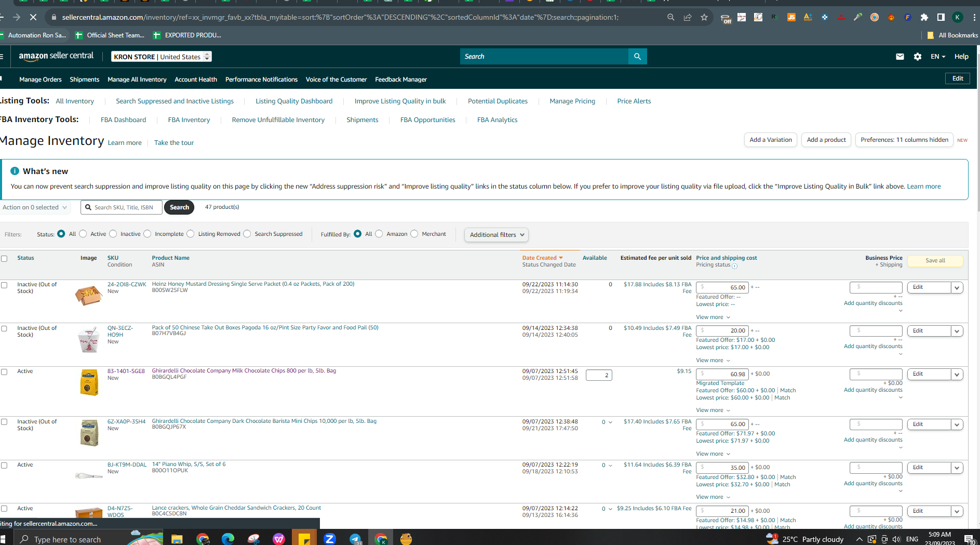Click the seller central search magnifier button
Screen dimensions: 980x545
tap(637, 56)
